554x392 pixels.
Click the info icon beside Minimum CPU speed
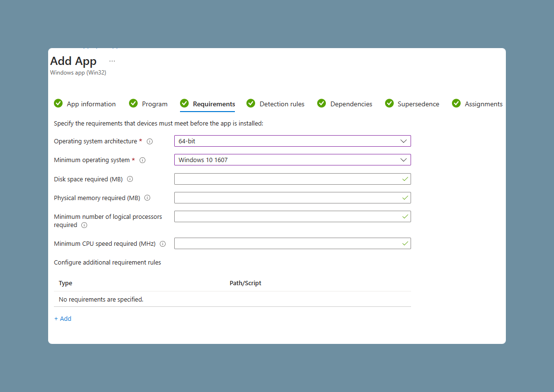pyautogui.click(x=163, y=244)
